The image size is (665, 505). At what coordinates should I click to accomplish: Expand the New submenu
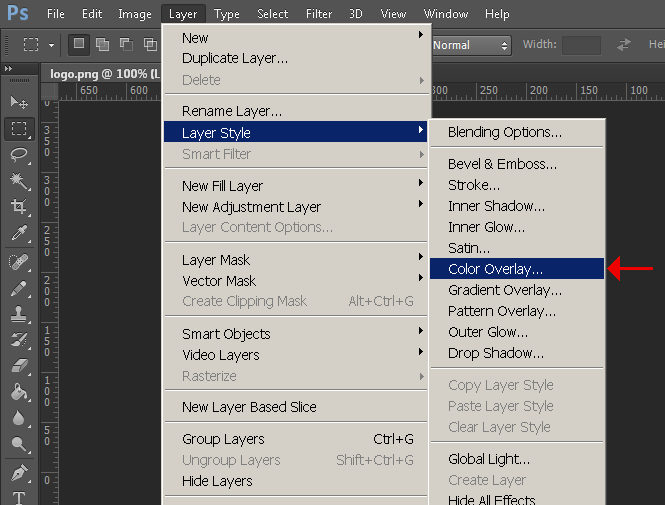click(x=296, y=38)
